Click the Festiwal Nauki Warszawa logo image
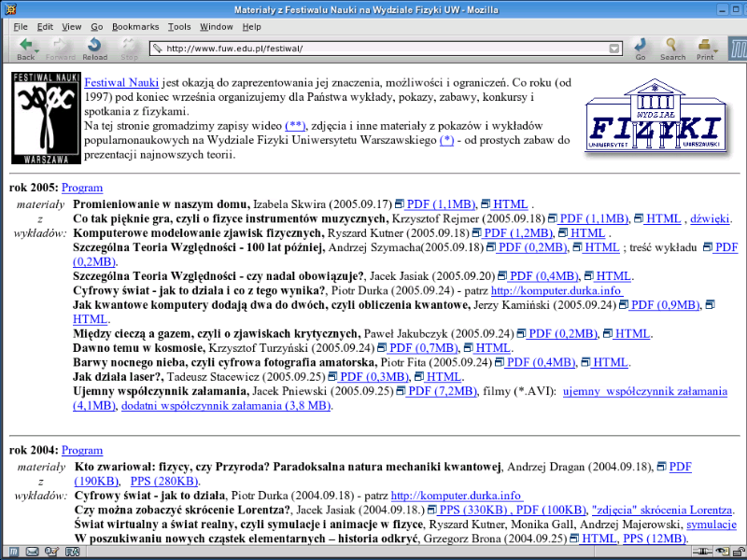The image size is (747, 560). pos(42,118)
